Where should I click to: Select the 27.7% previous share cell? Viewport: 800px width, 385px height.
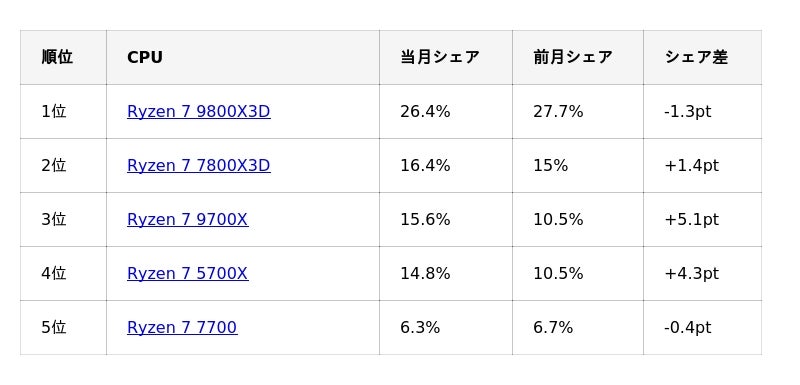[578, 112]
